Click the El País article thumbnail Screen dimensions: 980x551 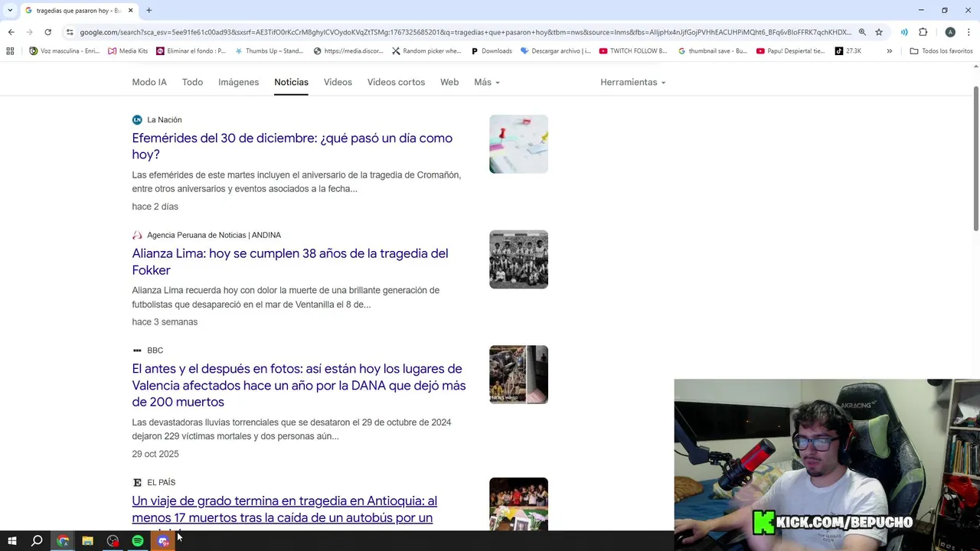point(518,504)
